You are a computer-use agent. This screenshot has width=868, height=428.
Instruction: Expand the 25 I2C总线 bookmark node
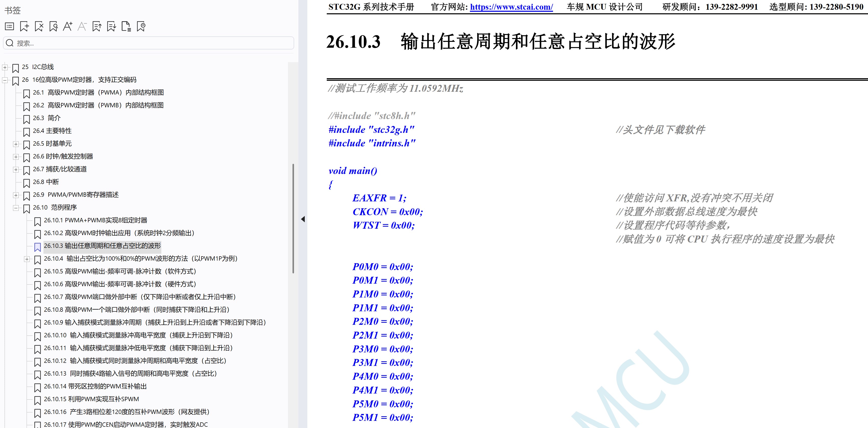5,67
